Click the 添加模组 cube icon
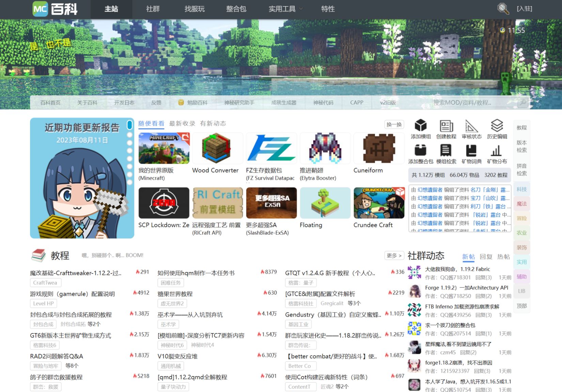 pos(421,126)
